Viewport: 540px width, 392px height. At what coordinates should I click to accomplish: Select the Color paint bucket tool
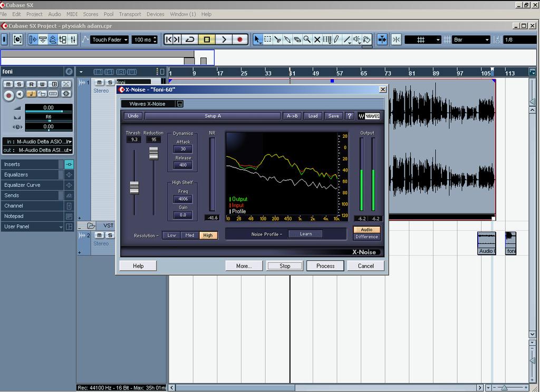(367, 40)
